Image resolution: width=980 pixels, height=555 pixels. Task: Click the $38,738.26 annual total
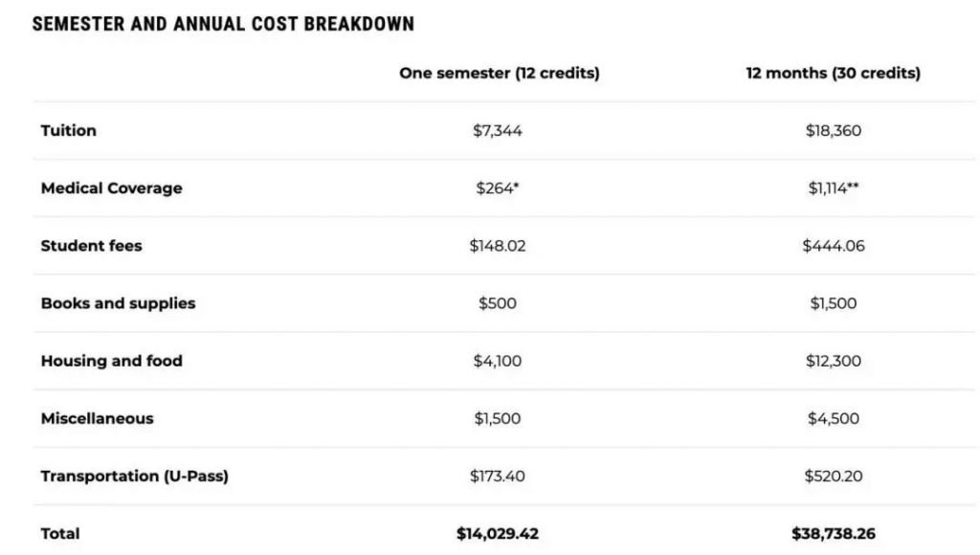[833, 533]
